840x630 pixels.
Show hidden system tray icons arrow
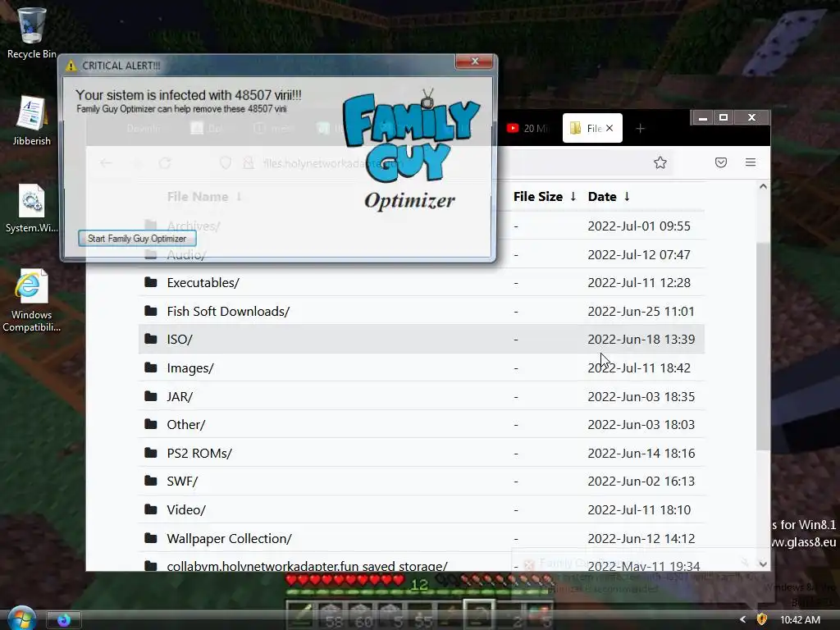pos(742,619)
